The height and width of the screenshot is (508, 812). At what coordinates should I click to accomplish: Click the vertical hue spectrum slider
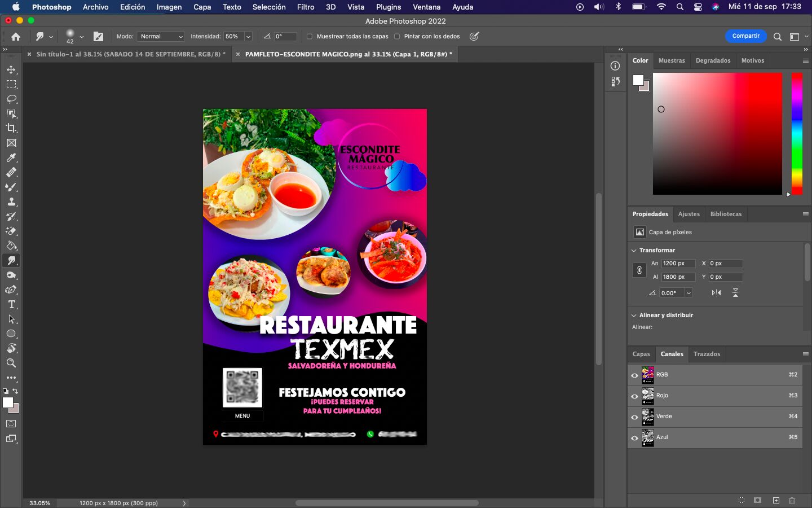click(796, 133)
